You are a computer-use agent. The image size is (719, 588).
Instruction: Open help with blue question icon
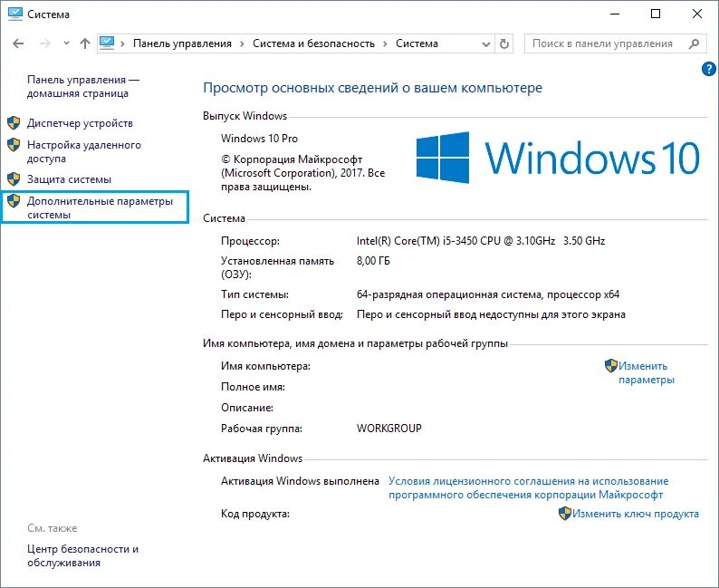tap(708, 69)
